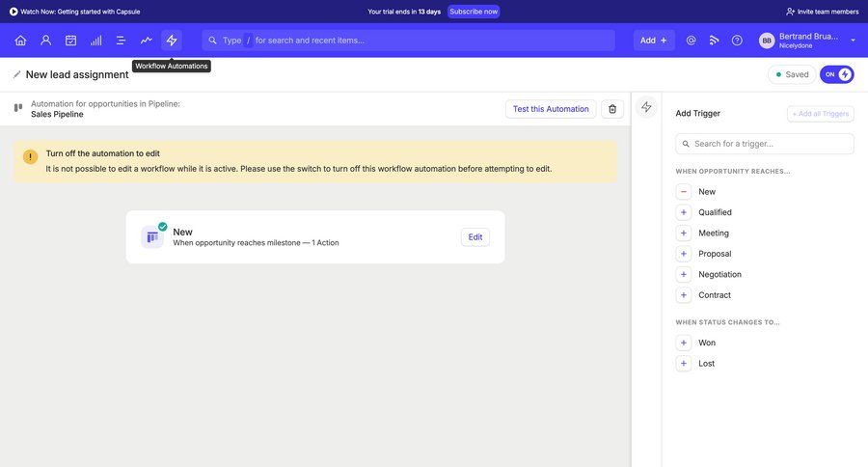Image resolution: width=868 pixels, height=467 pixels.
Task: Open the Reports line chart icon
Action: point(146,41)
